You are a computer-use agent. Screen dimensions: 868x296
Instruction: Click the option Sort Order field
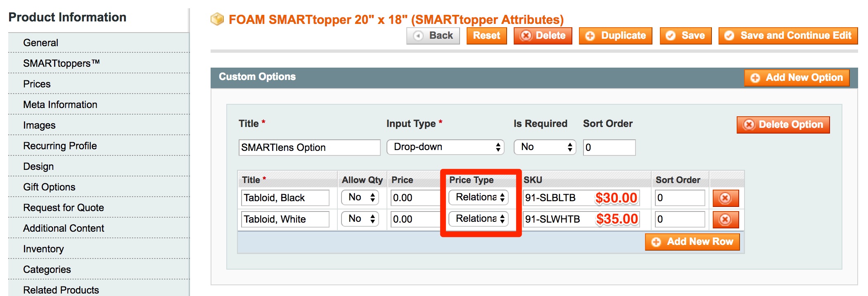click(x=609, y=148)
